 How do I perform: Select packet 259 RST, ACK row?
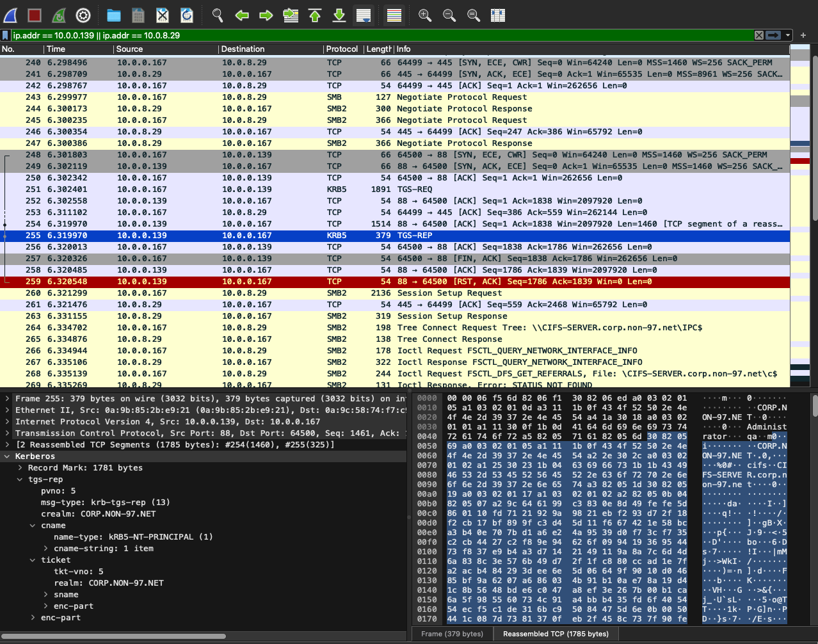(x=395, y=282)
